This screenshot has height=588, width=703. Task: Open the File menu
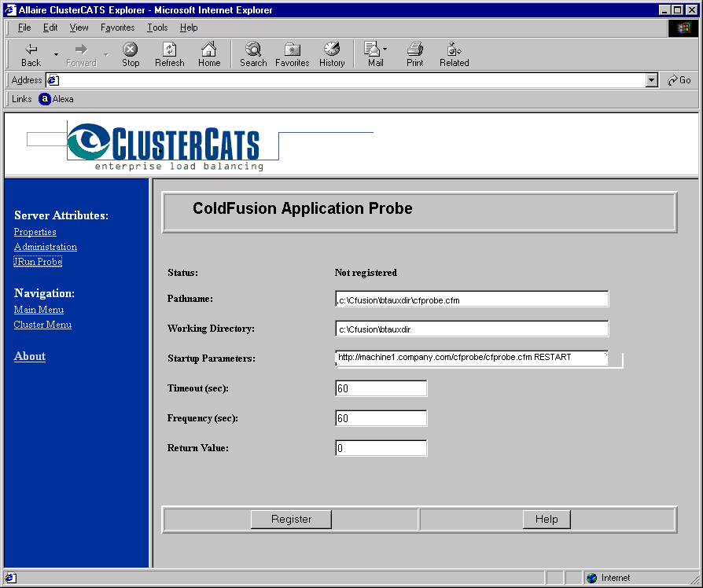pyautogui.click(x=24, y=28)
